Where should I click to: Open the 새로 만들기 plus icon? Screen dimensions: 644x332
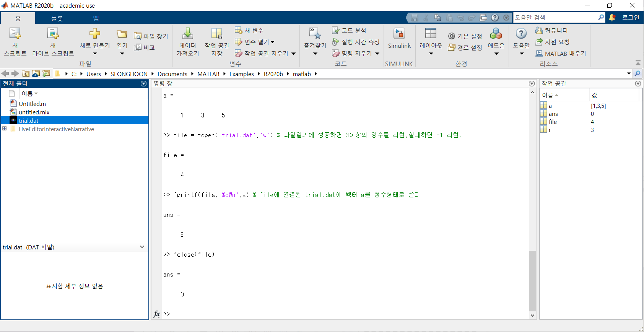click(x=95, y=34)
